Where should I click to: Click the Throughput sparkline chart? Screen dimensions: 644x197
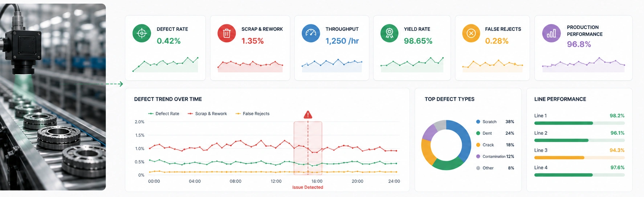[x=332, y=66]
